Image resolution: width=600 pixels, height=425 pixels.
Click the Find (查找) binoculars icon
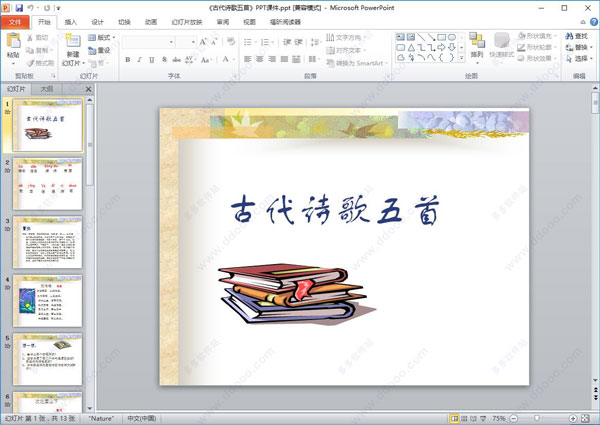tap(569, 36)
